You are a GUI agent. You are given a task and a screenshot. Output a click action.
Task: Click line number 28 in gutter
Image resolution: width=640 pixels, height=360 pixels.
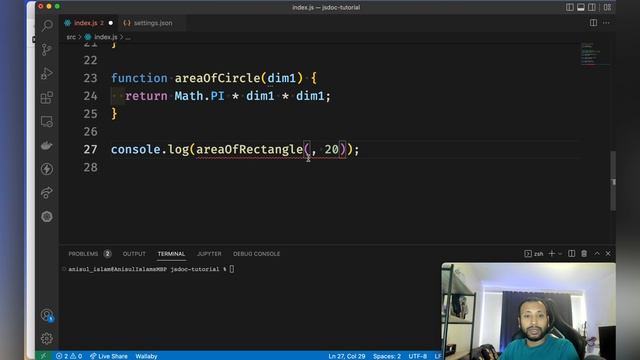pyautogui.click(x=90, y=167)
